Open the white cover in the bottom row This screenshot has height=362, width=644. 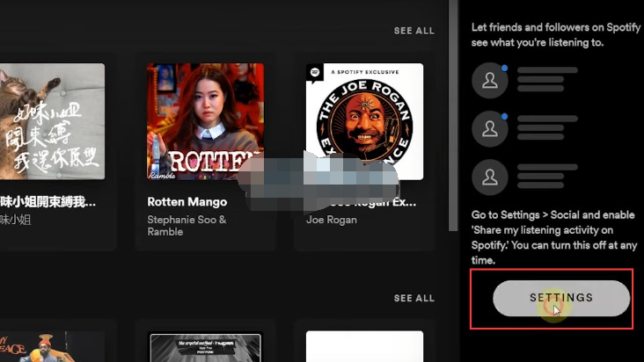364,347
